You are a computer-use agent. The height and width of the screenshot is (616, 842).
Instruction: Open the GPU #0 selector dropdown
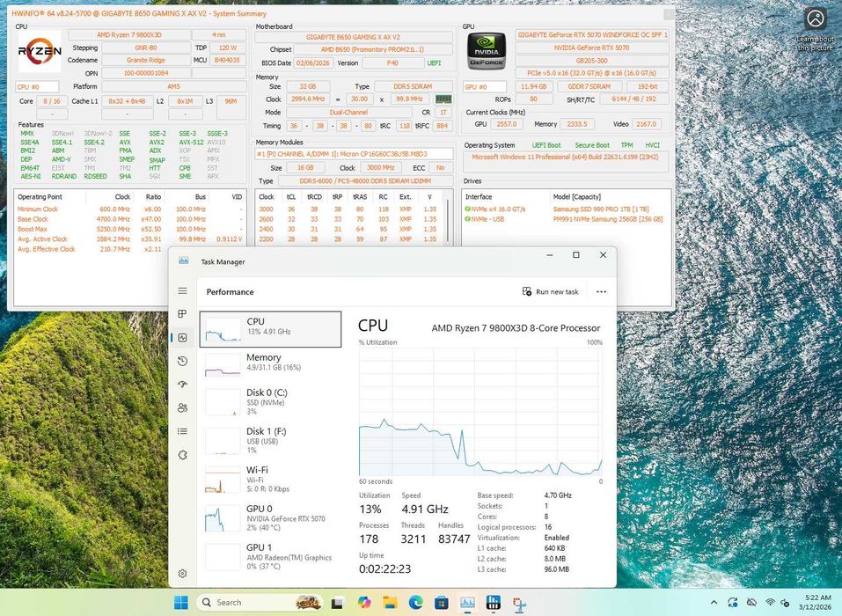pyautogui.click(x=485, y=86)
